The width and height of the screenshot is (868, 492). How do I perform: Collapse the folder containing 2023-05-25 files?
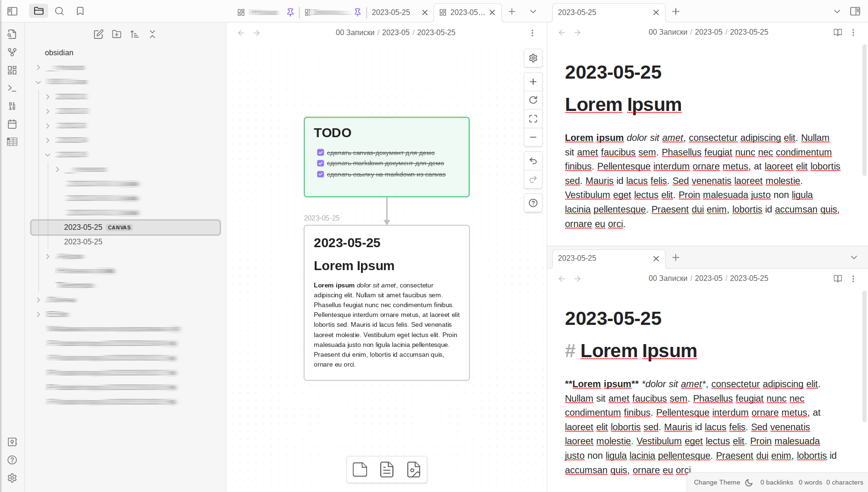[48, 154]
